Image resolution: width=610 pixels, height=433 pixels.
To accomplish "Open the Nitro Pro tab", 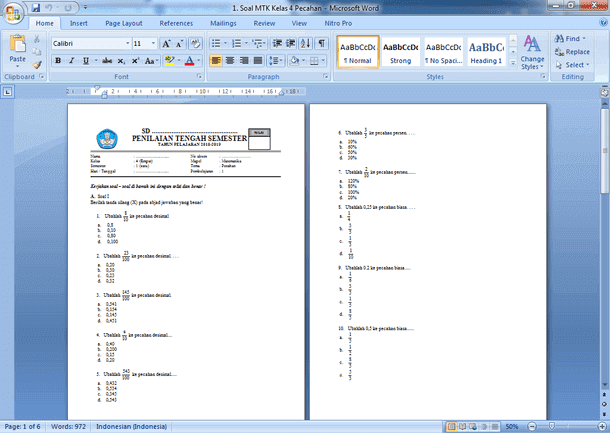I will click(338, 23).
